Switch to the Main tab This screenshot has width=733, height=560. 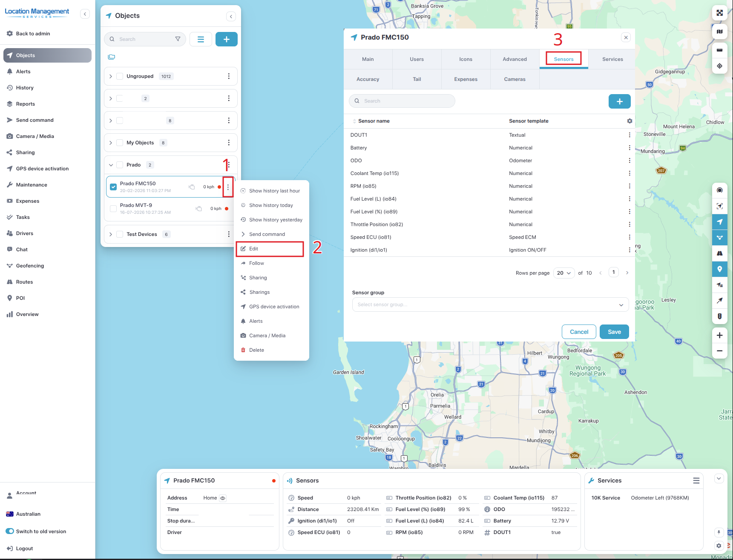(368, 59)
